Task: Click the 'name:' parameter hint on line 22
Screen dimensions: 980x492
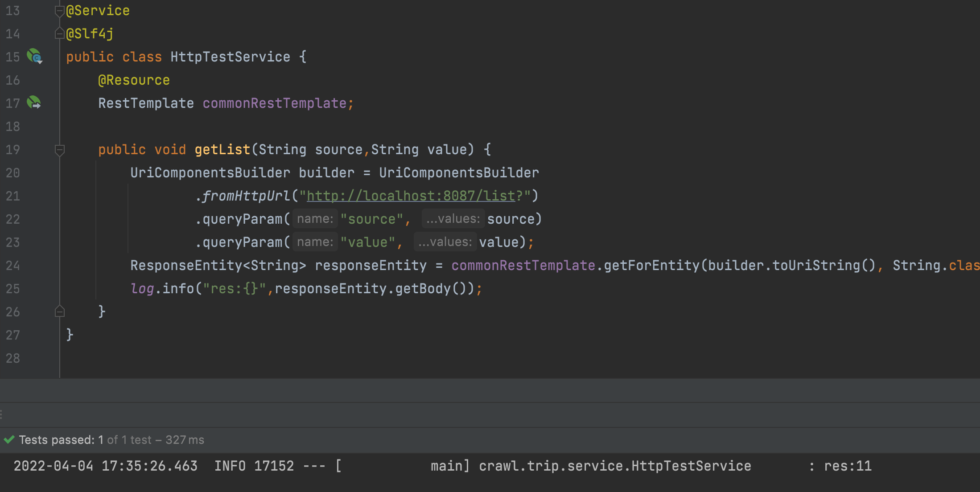Action: (x=315, y=219)
